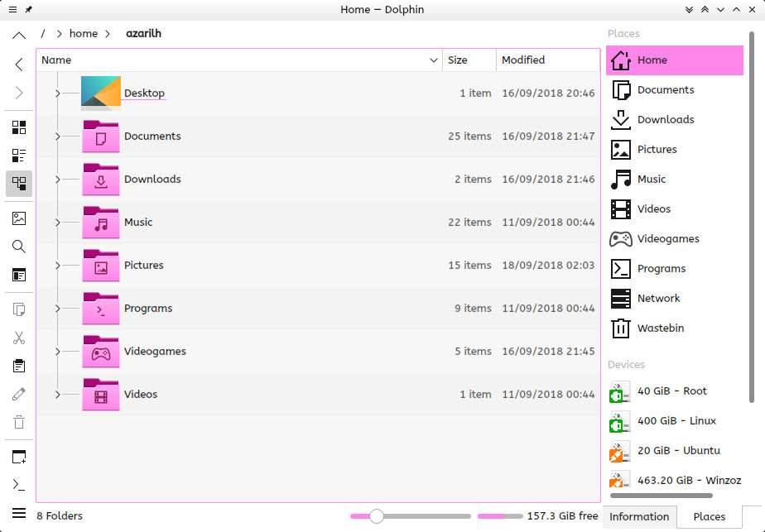
Task: Sort by Modified column header
Action: click(x=548, y=60)
